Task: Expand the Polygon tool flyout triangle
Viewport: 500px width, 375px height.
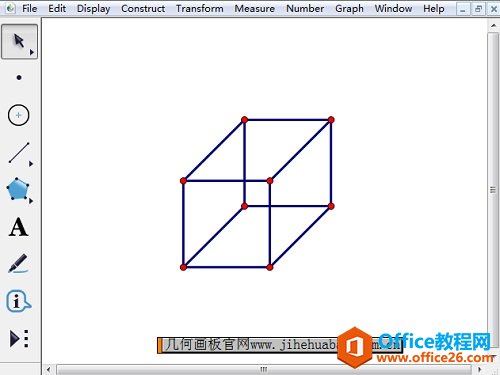Action: (x=31, y=201)
